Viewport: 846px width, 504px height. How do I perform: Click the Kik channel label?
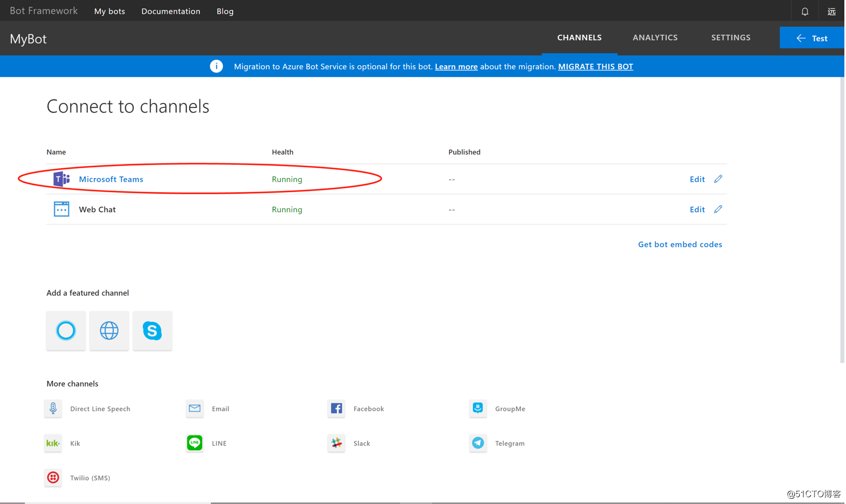point(75,444)
